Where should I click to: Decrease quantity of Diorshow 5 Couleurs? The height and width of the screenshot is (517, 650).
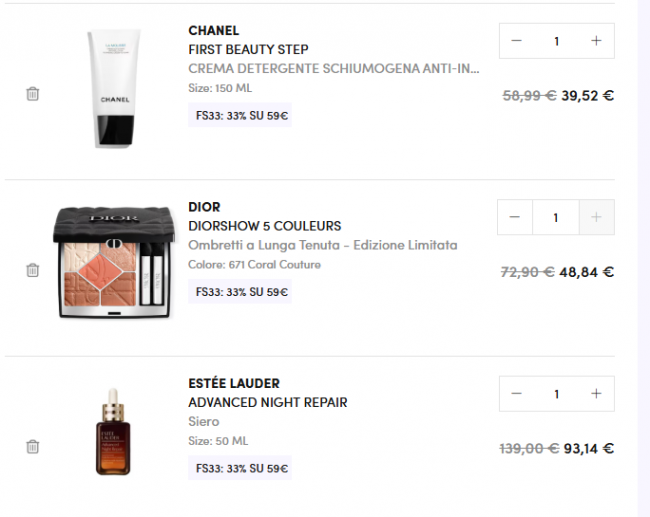[515, 217]
